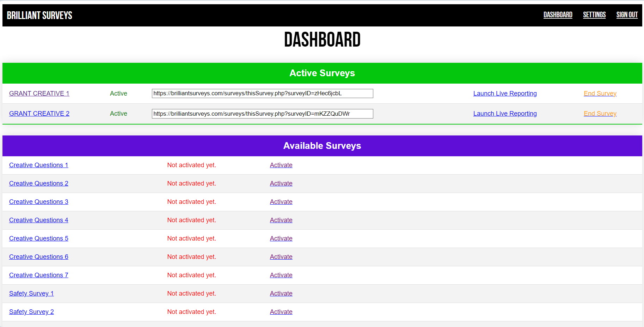The width and height of the screenshot is (644, 327).
Task: Select the GRANT CREATIVE 1 survey URL field
Action: [262, 93]
